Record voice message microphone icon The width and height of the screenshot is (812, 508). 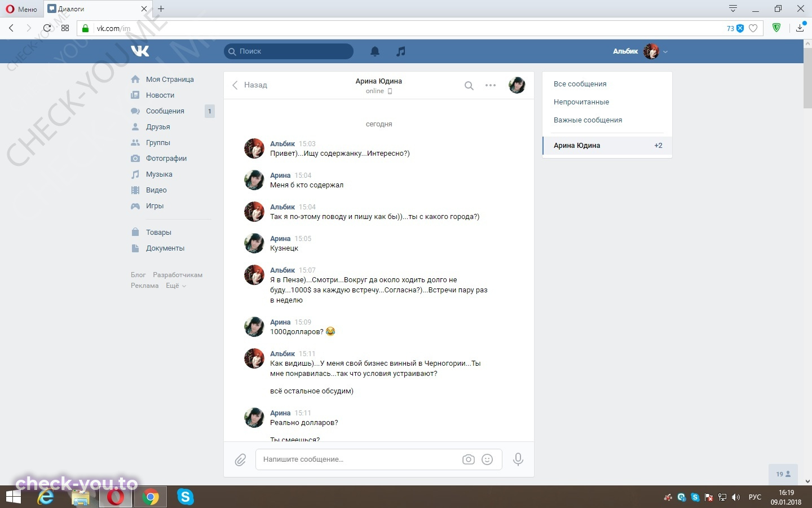tap(518, 459)
